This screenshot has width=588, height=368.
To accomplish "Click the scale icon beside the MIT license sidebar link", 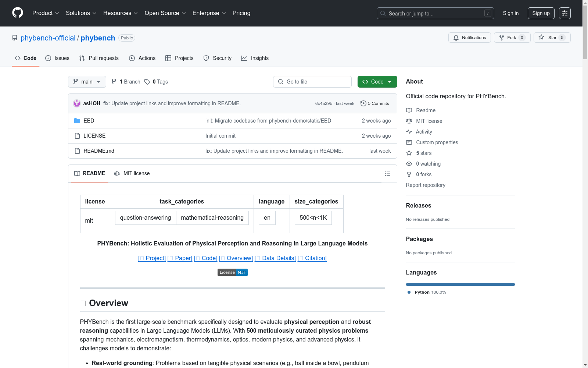I will point(409,121).
